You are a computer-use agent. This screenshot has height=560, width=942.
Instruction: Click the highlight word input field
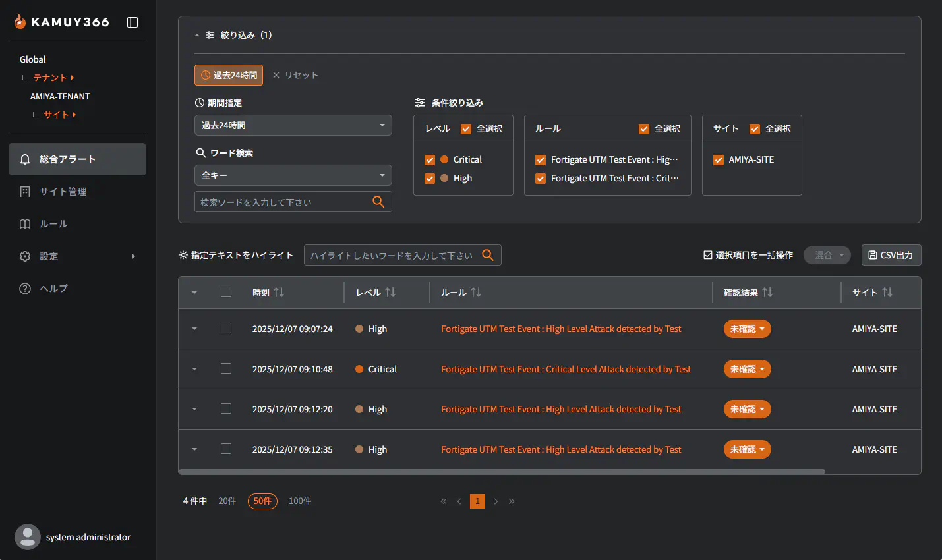[392, 255]
